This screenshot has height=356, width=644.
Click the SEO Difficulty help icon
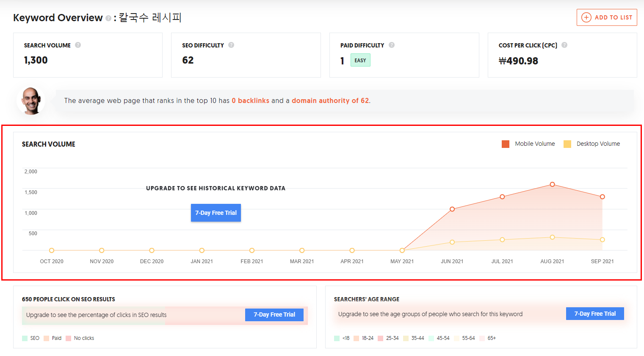[x=231, y=45]
